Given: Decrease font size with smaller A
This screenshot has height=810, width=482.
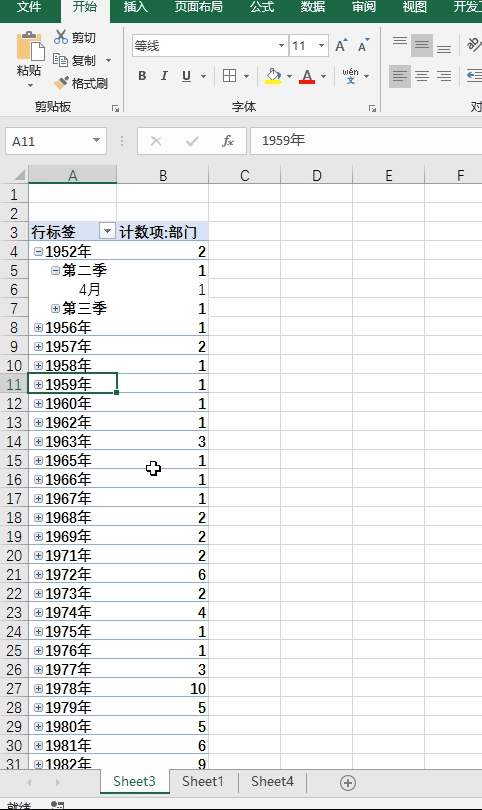Looking at the screenshot, I should pos(364,46).
